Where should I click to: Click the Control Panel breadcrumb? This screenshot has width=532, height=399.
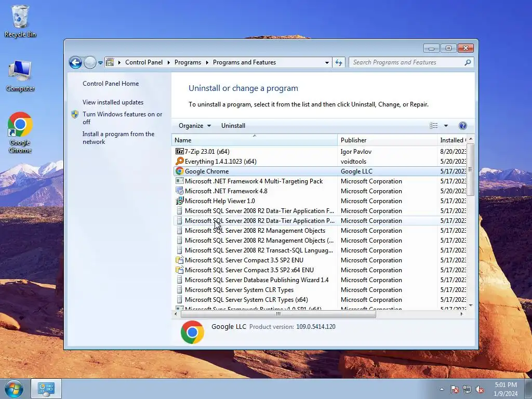coord(144,62)
